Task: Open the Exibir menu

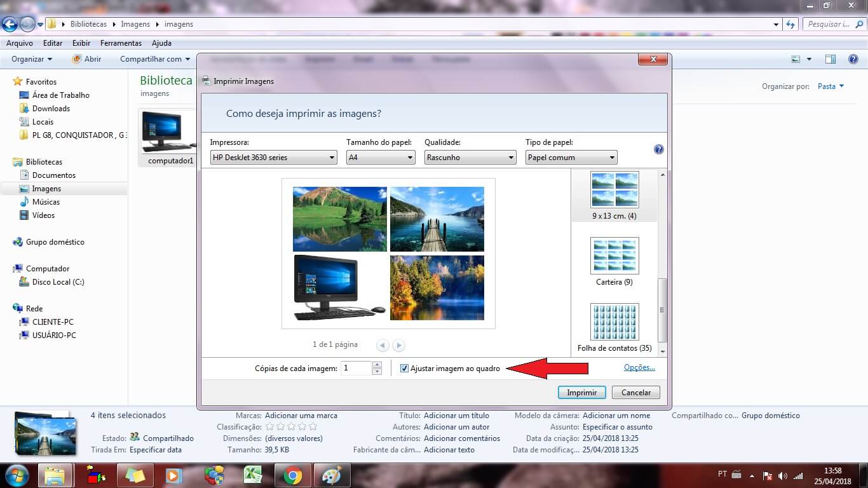Action: tap(81, 43)
